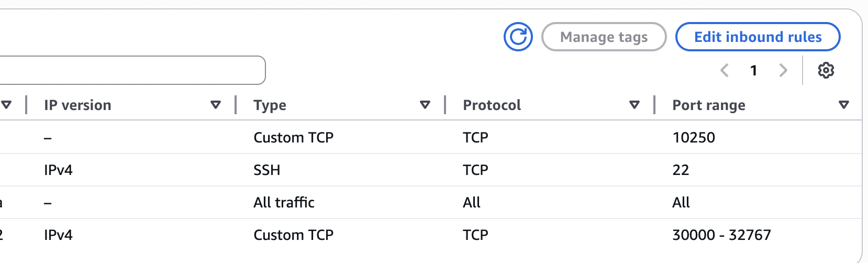Select the SSH rule row
868x263 pixels.
[x=266, y=170]
